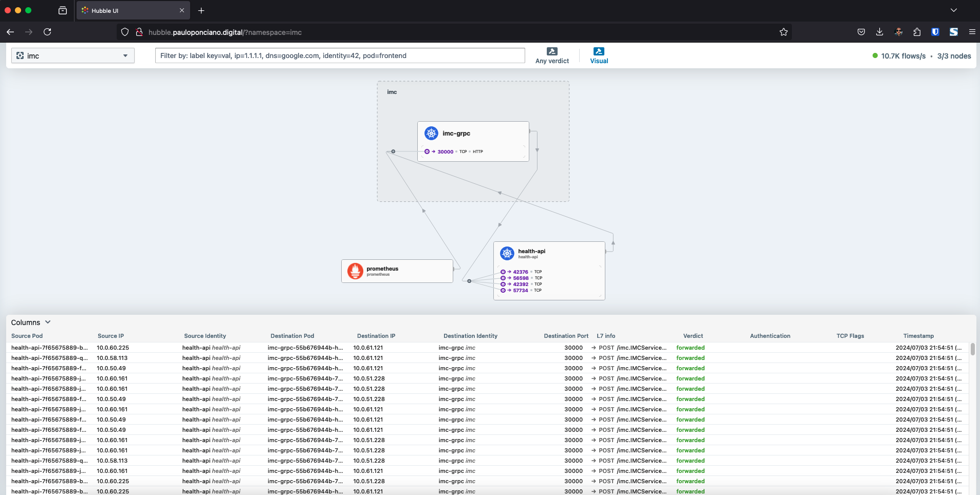Click the flow filter input field

point(340,55)
